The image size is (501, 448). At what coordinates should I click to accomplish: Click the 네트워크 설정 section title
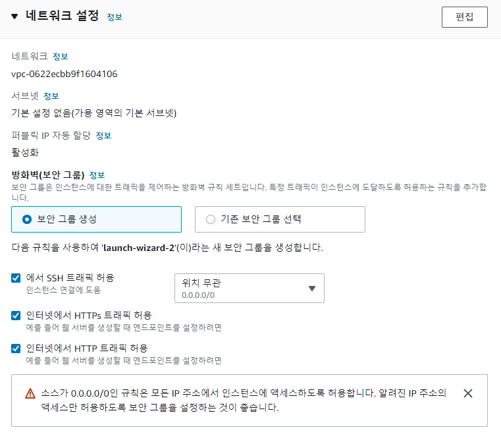tap(62, 16)
